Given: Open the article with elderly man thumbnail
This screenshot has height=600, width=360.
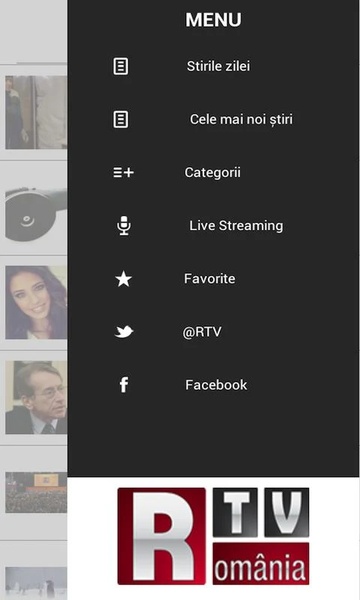Looking at the screenshot, I should [x=36, y=397].
